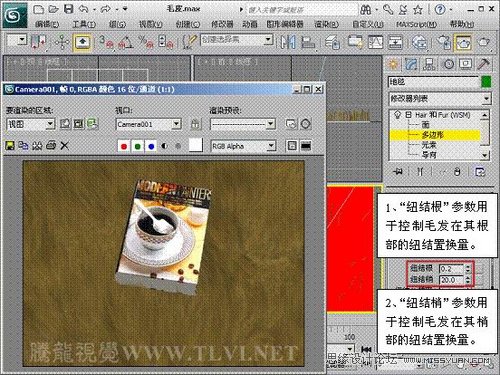Viewport: 500px width, 375px height.
Task: Click the keyword search input field
Action: (x=302, y=10)
